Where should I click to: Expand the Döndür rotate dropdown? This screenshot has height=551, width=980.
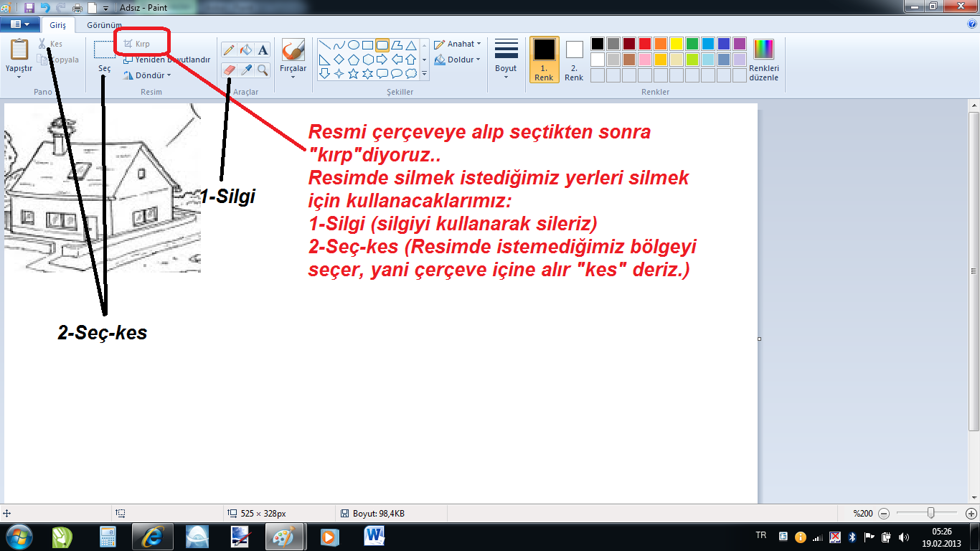tap(148, 75)
